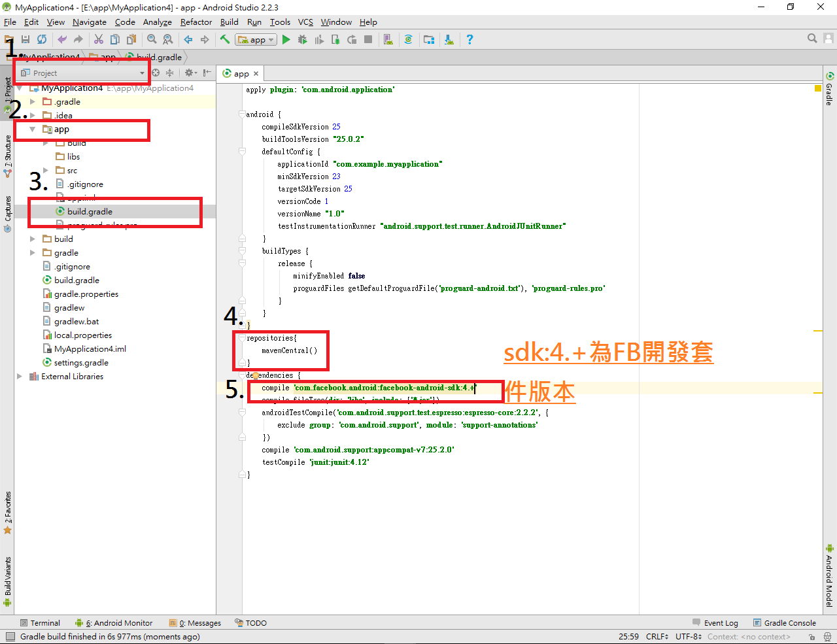Open Project panel settings gear
The width and height of the screenshot is (837, 644).
pyautogui.click(x=190, y=73)
